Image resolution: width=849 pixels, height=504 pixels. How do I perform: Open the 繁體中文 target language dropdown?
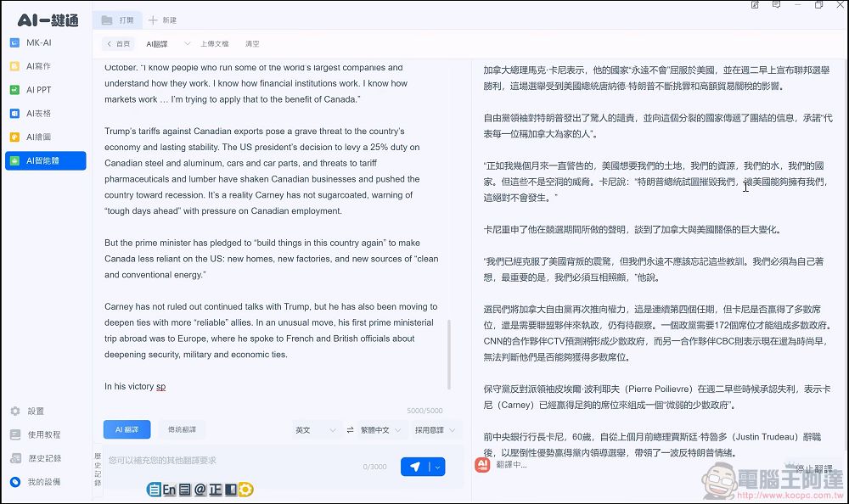pyautogui.click(x=381, y=430)
